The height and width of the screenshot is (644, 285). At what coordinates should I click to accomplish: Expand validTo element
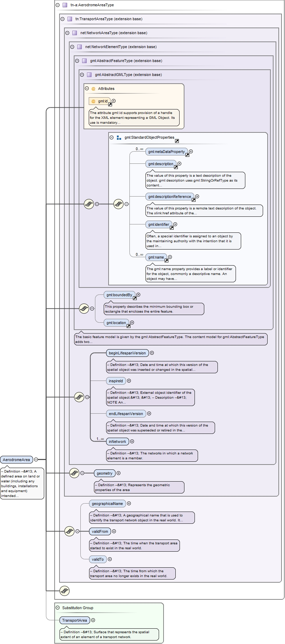pyautogui.click(x=110, y=559)
